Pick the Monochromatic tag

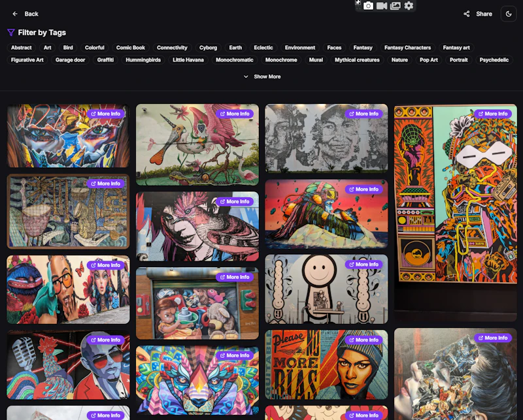235,60
